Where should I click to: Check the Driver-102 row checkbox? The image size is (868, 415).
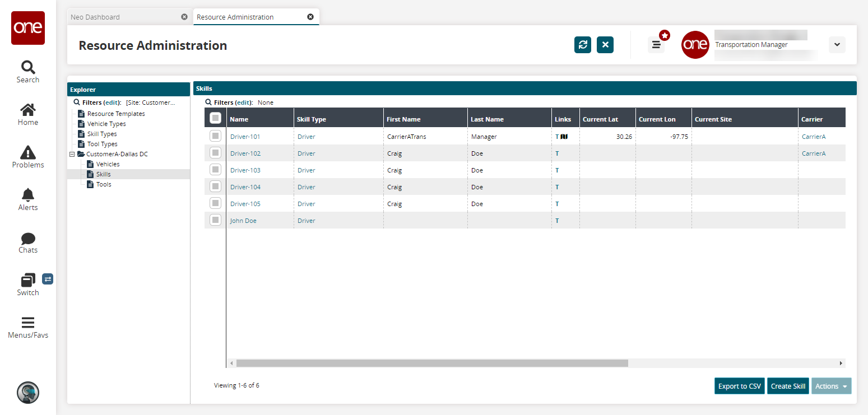pos(215,153)
